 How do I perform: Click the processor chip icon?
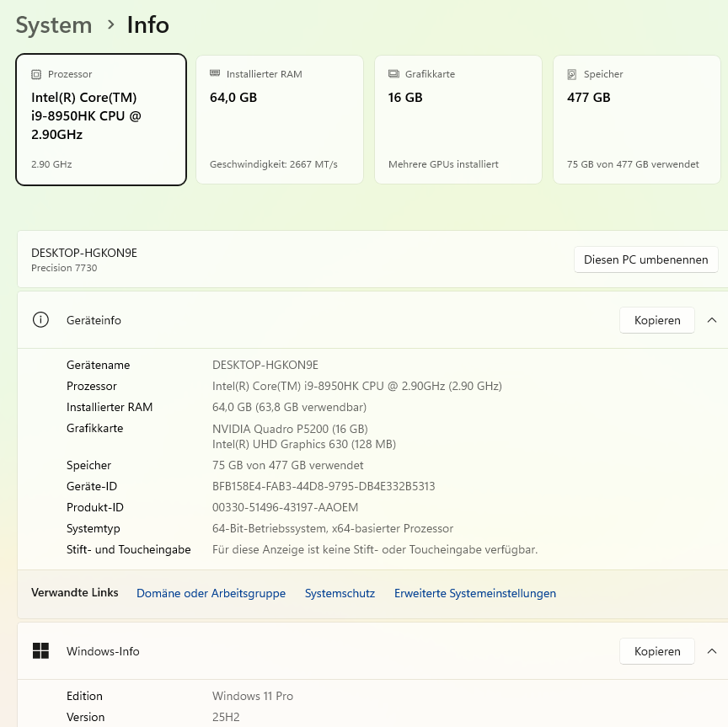click(36, 74)
